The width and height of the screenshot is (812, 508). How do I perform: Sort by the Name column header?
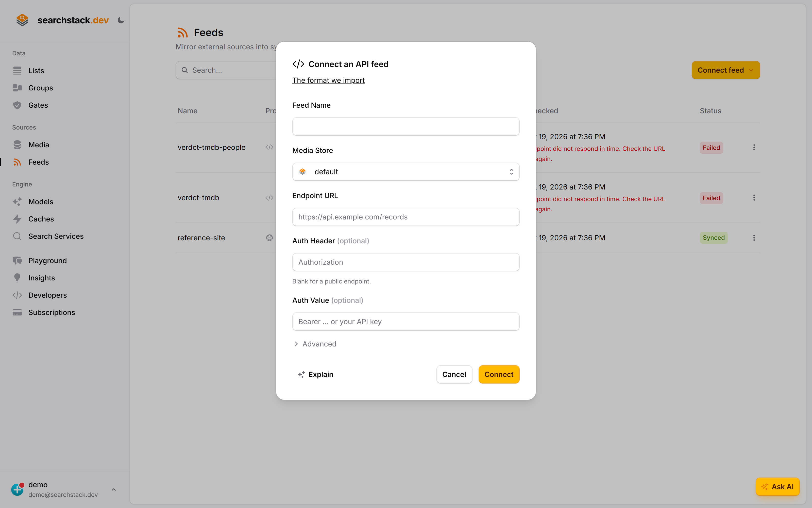(x=188, y=110)
